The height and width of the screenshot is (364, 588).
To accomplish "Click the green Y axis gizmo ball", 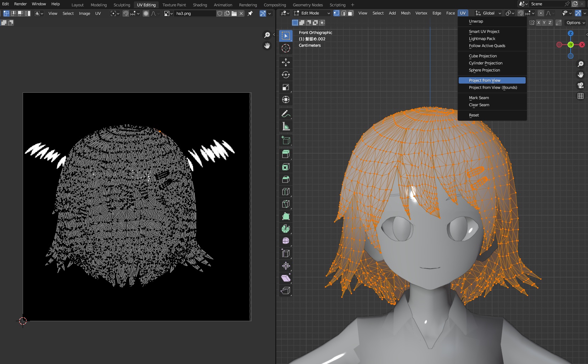I will 570,45.
